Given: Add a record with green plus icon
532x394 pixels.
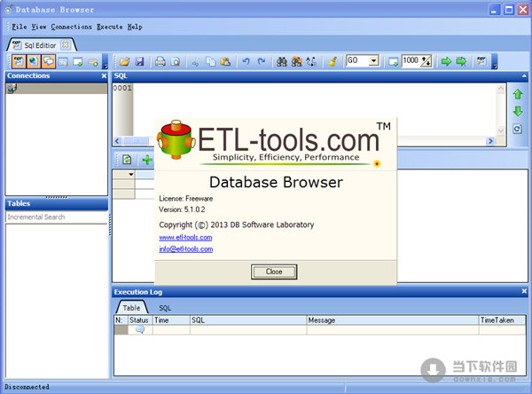Looking at the screenshot, I should click(147, 160).
